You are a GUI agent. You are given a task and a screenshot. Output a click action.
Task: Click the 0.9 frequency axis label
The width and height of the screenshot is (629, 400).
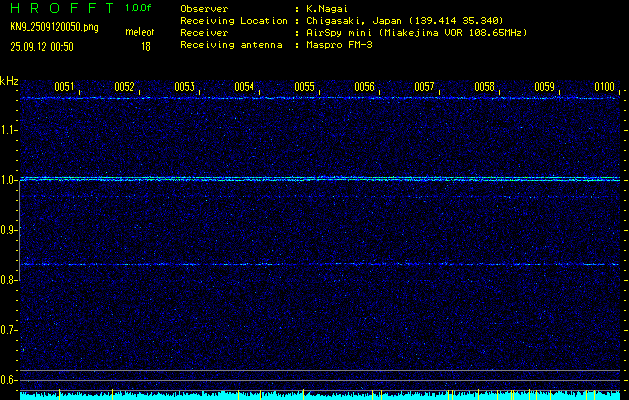point(8,230)
